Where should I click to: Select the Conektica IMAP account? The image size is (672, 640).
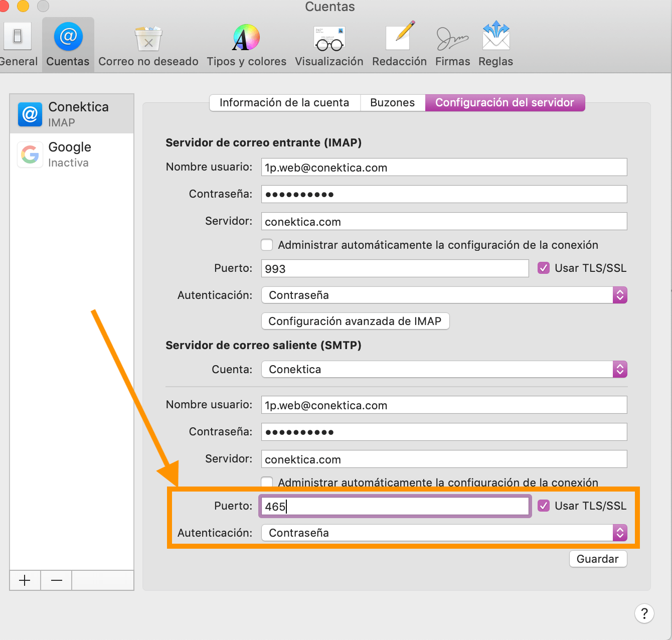point(72,114)
